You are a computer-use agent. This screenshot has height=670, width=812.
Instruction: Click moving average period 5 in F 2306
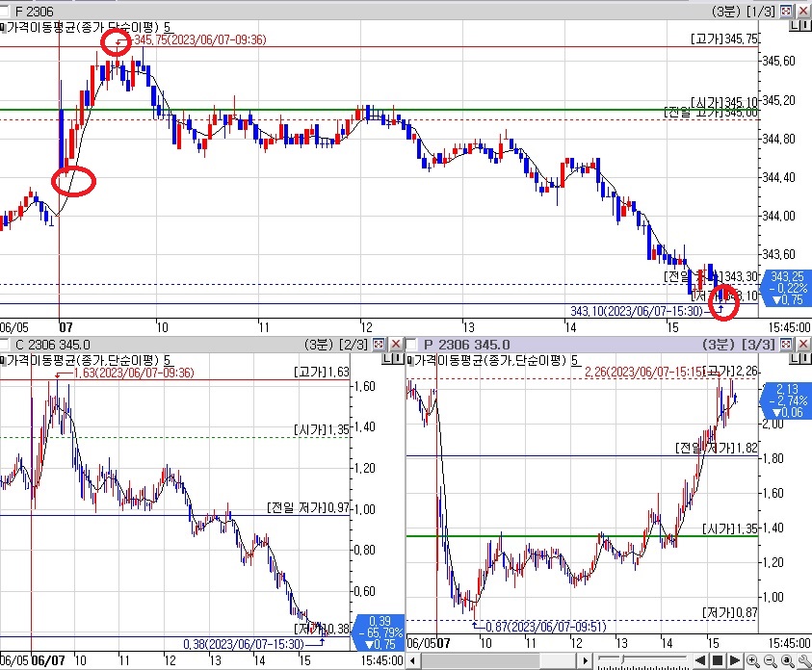pos(167,27)
